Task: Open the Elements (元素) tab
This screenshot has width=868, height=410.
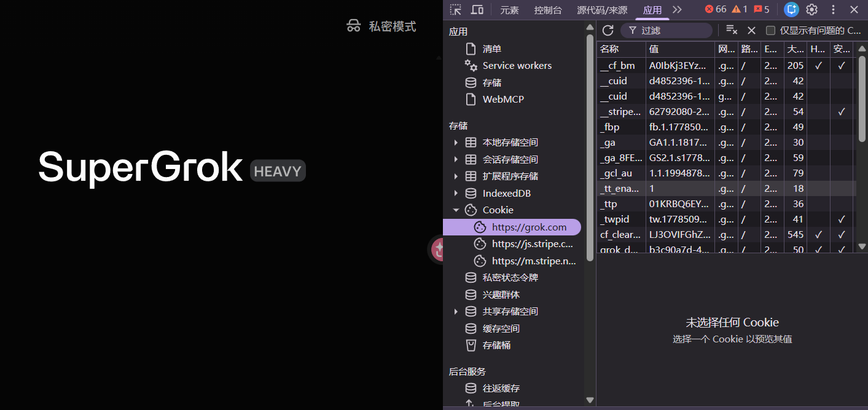Action: [509, 10]
